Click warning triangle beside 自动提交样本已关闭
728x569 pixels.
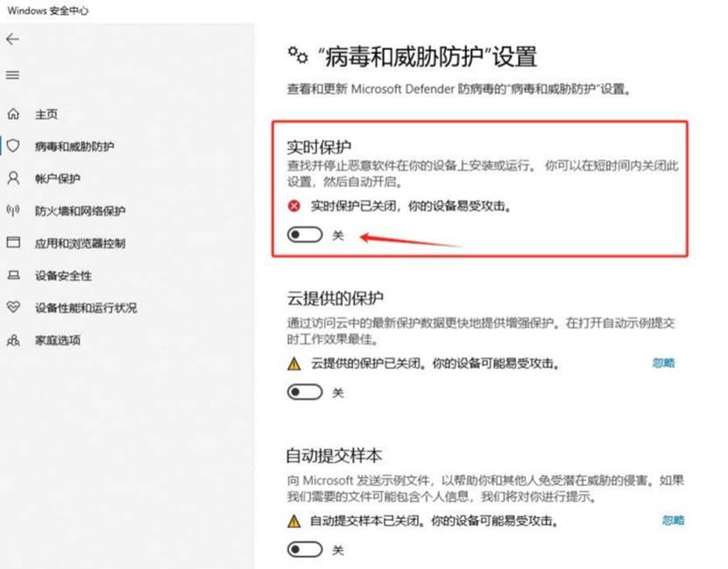(293, 521)
